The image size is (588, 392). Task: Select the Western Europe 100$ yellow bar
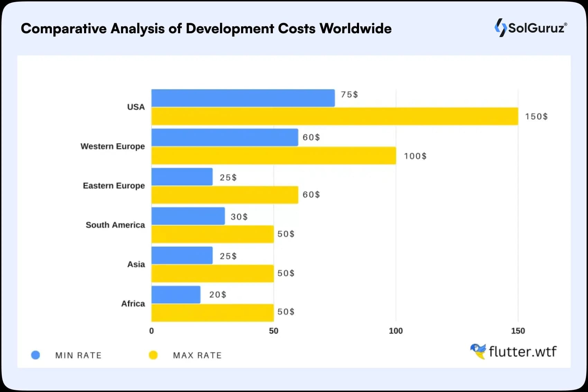(273, 156)
